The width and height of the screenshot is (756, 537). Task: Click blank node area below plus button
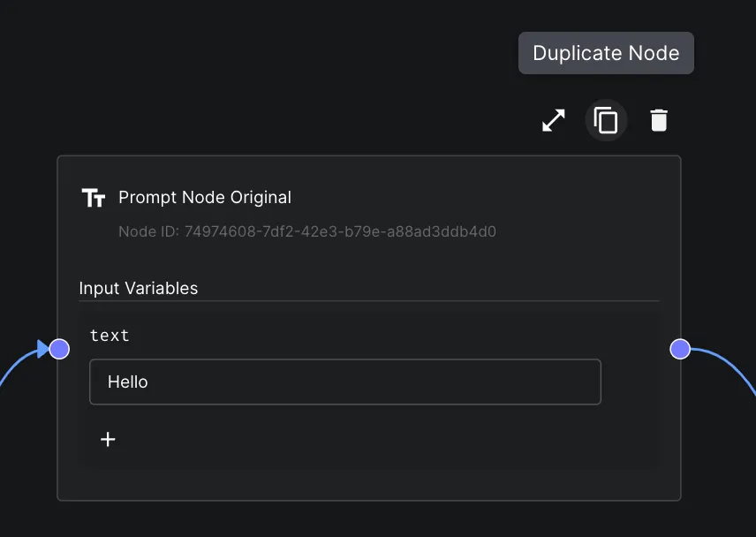coord(369,483)
